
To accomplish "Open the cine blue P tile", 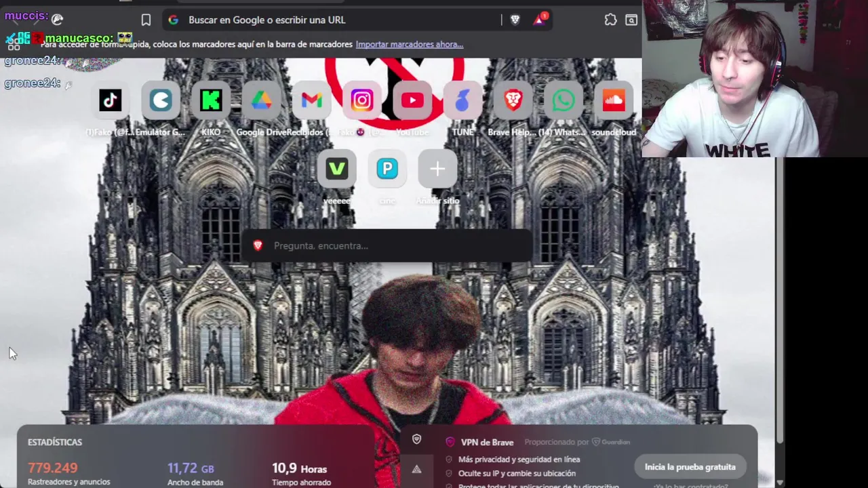I will click(x=387, y=168).
